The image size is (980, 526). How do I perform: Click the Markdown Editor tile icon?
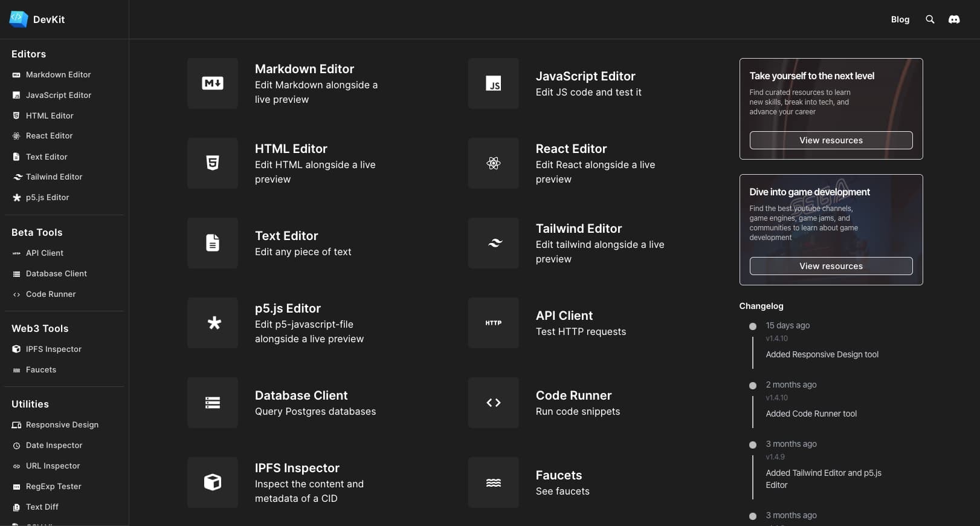coord(212,83)
